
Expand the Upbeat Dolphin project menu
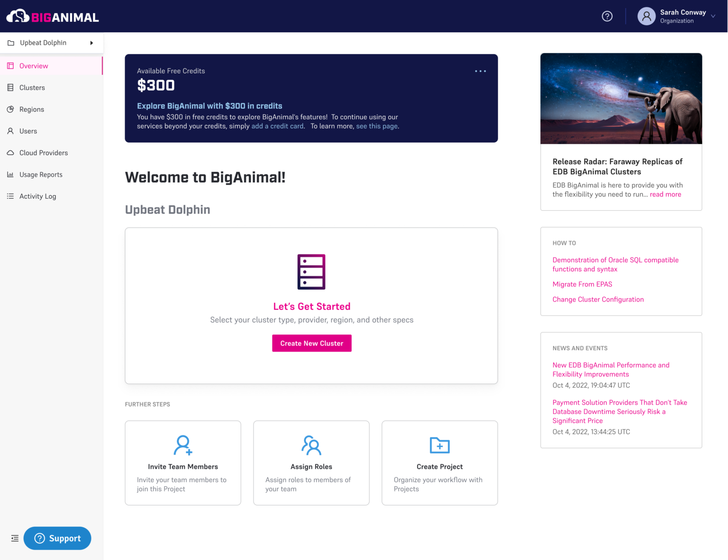pyautogui.click(x=91, y=43)
